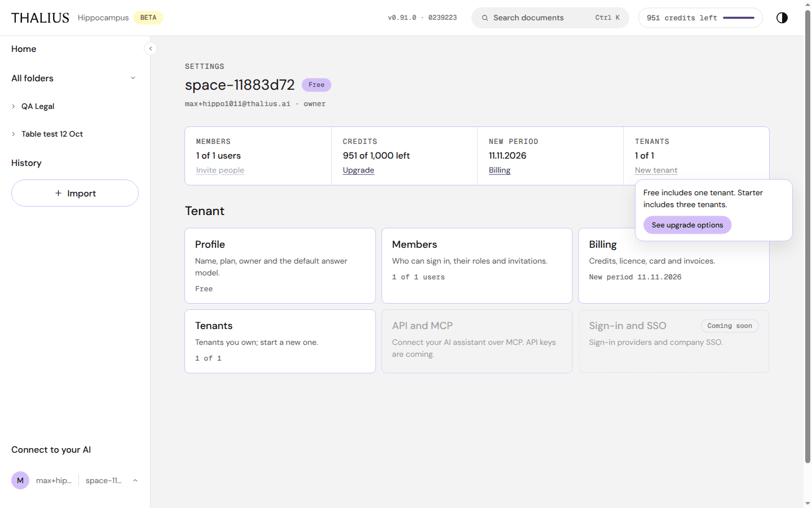Click the space-11… workspace name in sidebar
Viewport: 812px width, 508px height.
coord(104,480)
